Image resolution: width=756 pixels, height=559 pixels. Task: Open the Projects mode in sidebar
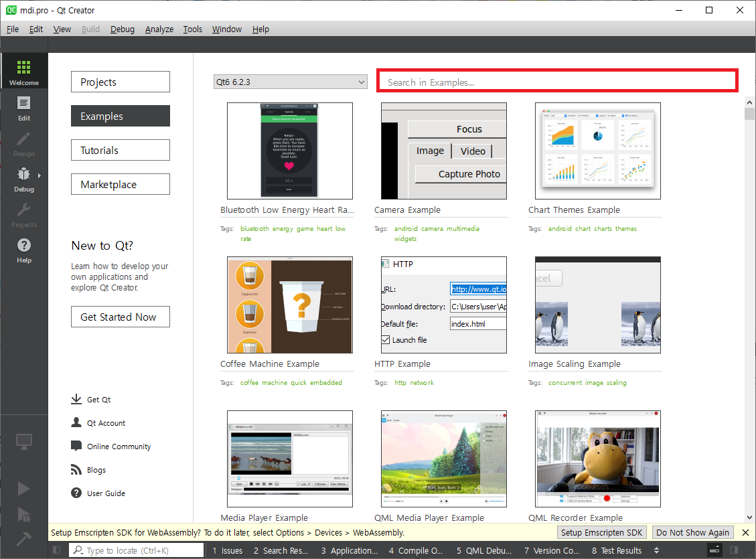point(23,214)
